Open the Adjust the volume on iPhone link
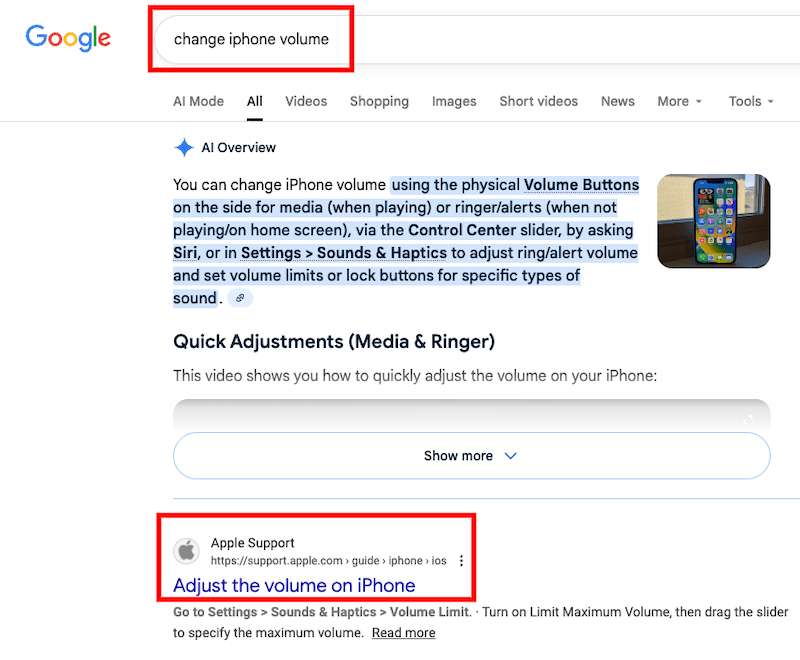 click(295, 585)
